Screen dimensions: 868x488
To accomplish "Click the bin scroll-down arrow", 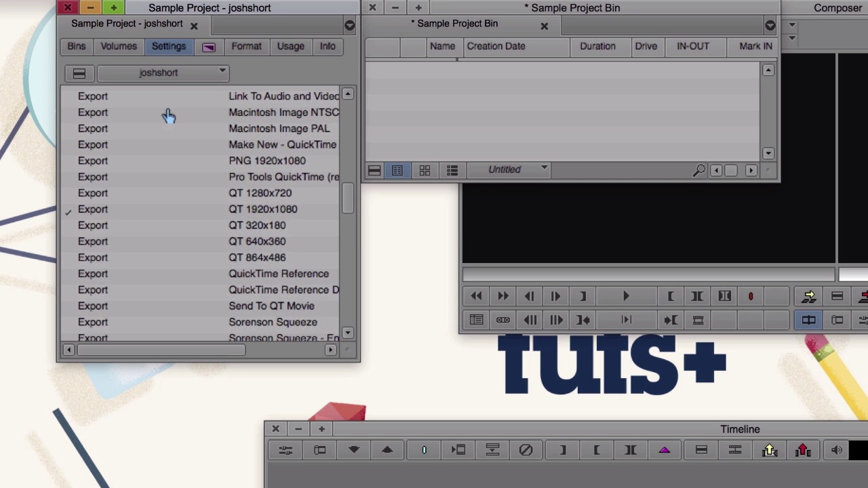I will (768, 154).
